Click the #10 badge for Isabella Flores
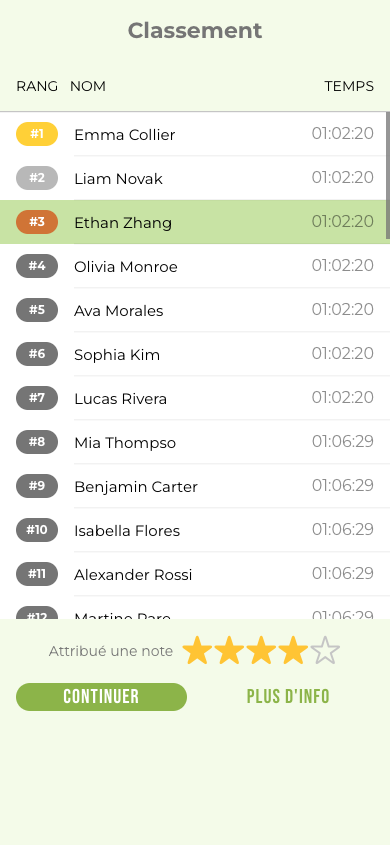This screenshot has height=845, width=390. (x=37, y=530)
